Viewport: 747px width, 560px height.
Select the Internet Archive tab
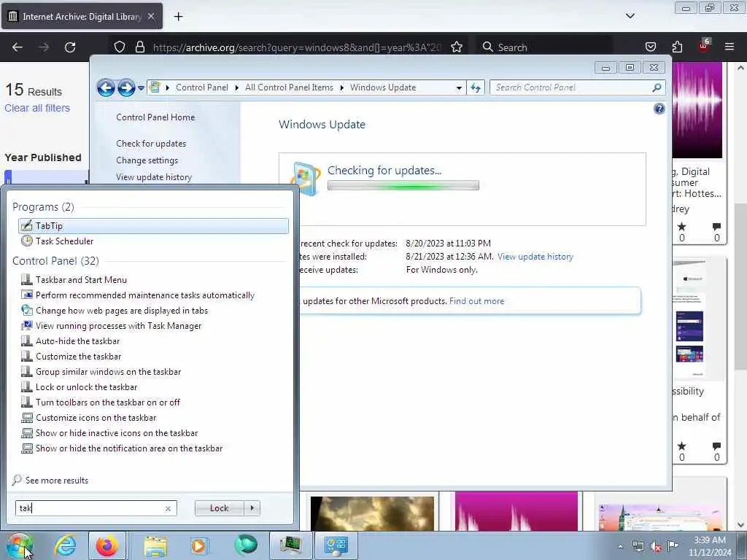point(82,16)
